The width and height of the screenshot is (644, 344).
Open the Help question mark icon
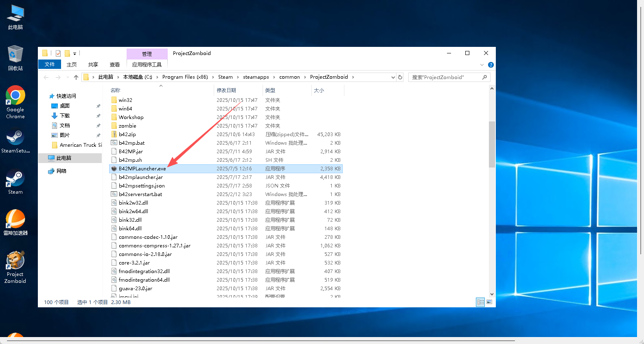[491, 65]
